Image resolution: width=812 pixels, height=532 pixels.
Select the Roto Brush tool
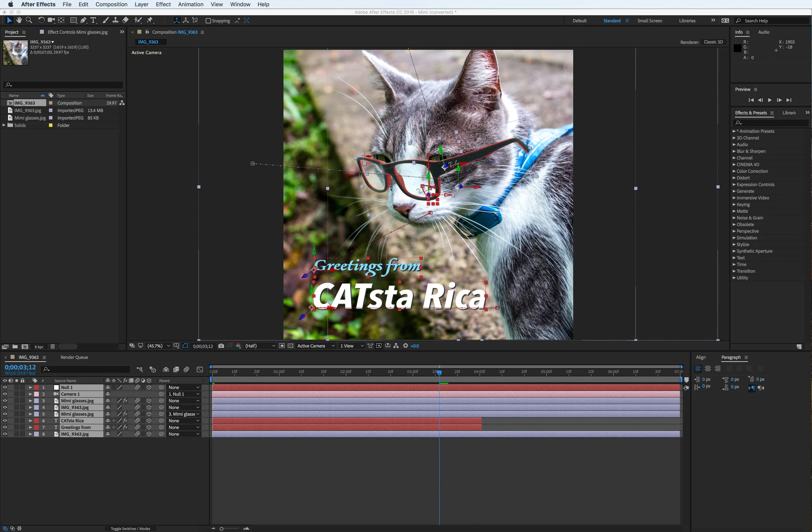click(x=138, y=20)
